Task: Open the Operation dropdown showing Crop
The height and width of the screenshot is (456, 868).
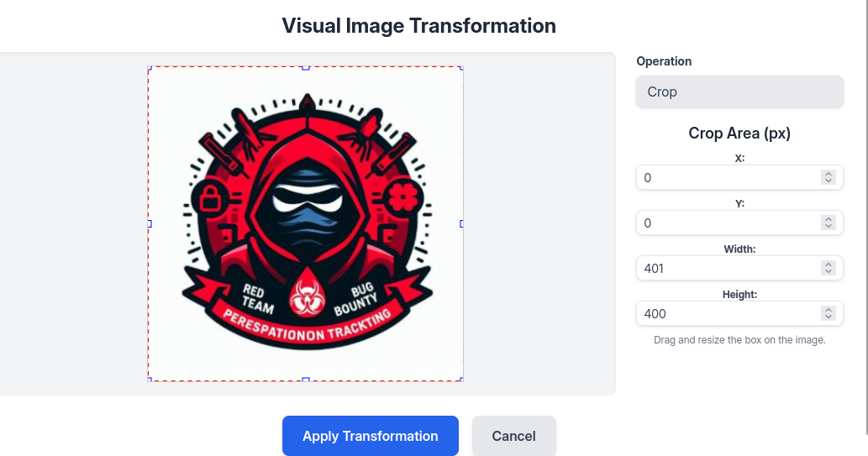Action: (x=739, y=92)
